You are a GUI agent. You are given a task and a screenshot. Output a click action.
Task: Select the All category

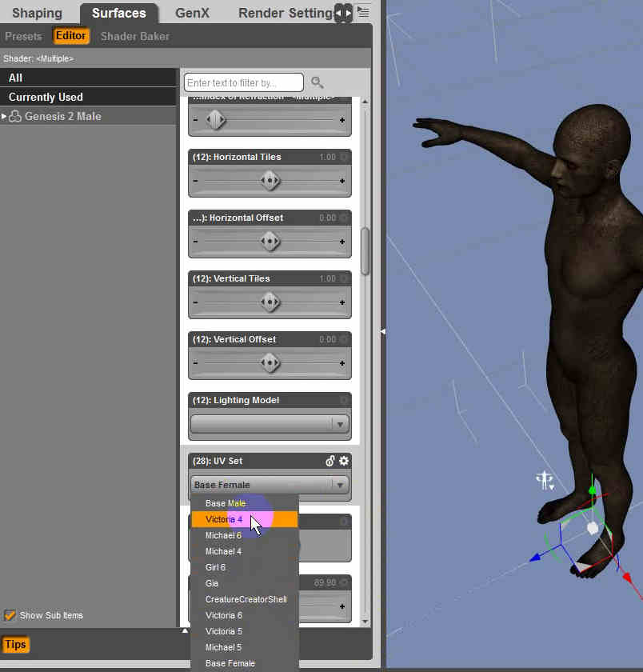89,78
